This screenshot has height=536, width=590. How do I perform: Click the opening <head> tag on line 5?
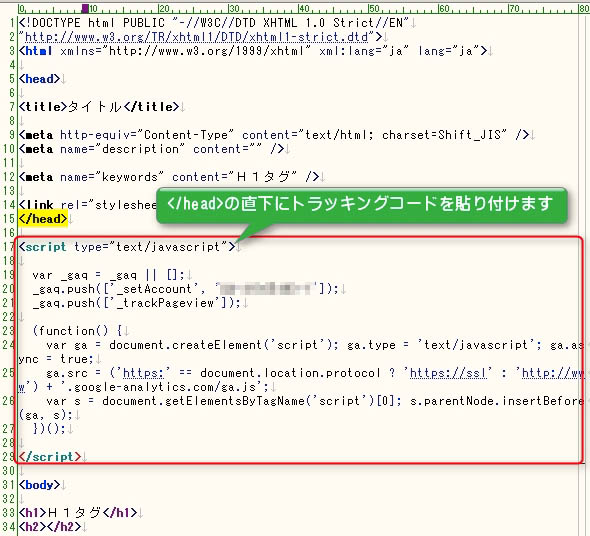[x=40, y=79]
